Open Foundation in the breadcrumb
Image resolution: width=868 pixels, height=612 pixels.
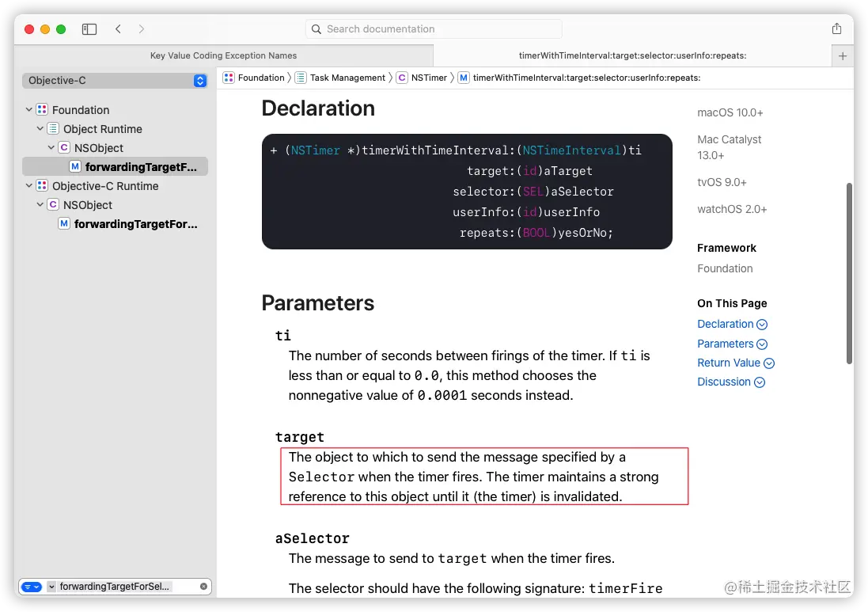click(261, 78)
